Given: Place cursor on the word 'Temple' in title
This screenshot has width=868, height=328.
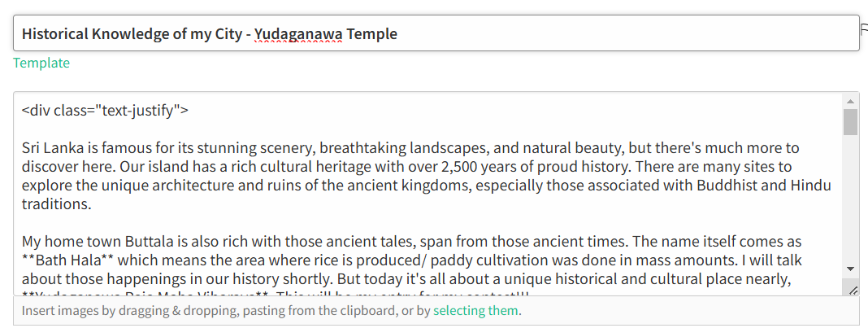Looking at the screenshot, I should tap(371, 34).
